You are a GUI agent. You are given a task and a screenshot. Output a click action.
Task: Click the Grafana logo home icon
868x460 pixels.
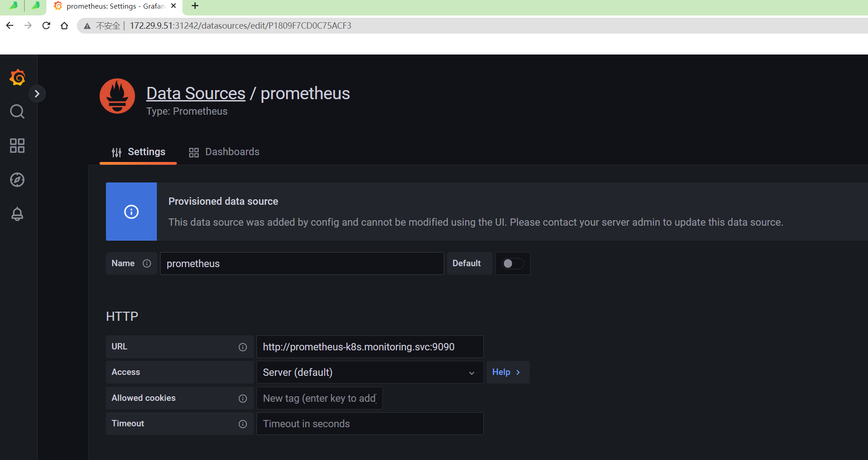pos(17,78)
